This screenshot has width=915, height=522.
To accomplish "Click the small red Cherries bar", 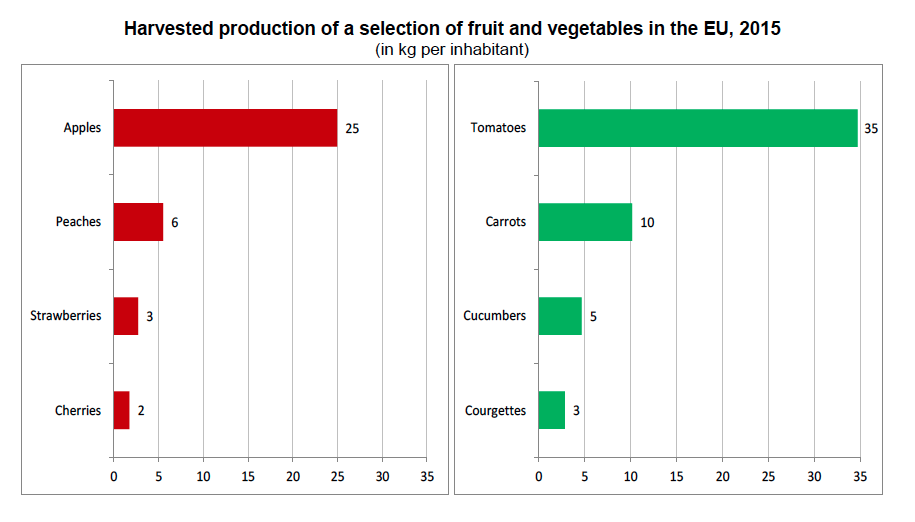I will pos(121,410).
